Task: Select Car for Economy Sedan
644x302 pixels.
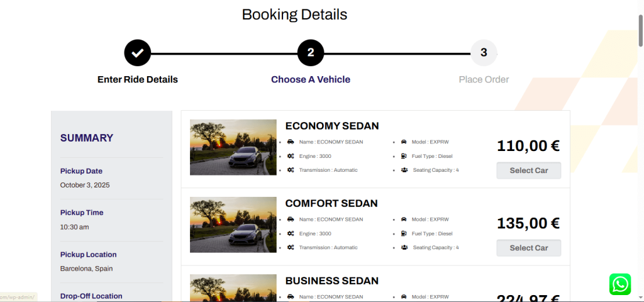Action: click(528, 171)
